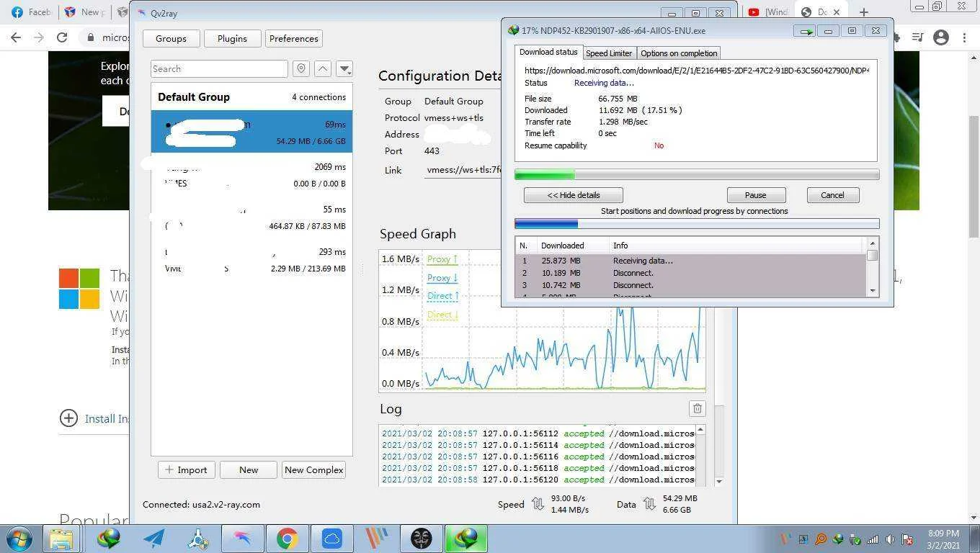Reload the Chrome page
The height and width of the screenshot is (553, 980).
(62, 37)
